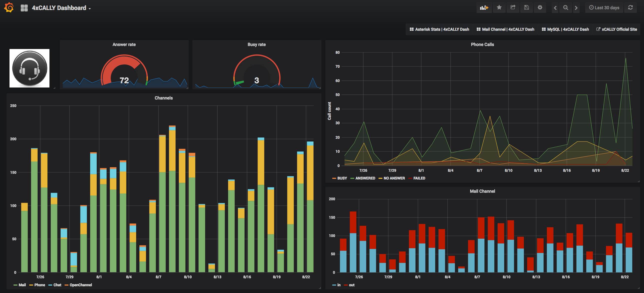Click the navigate forward chevron arrow
Screen dimensions: 644x293
[578, 7]
